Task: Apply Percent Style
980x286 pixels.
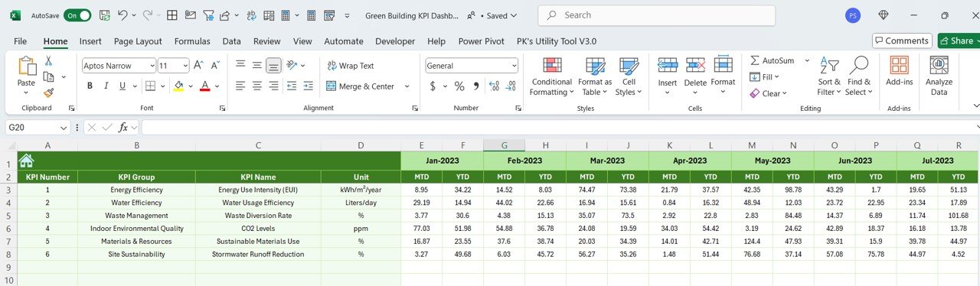Action: coord(459,86)
